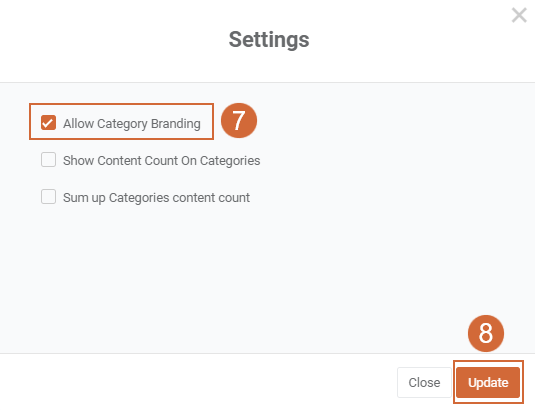
Task: Click the Allow Category Branding label text
Action: pos(132,123)
